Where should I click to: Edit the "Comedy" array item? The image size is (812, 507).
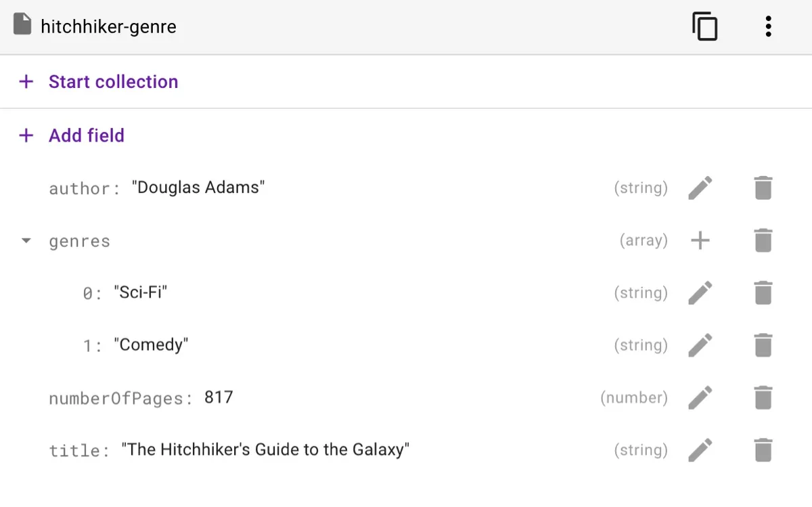pos(700,345)
